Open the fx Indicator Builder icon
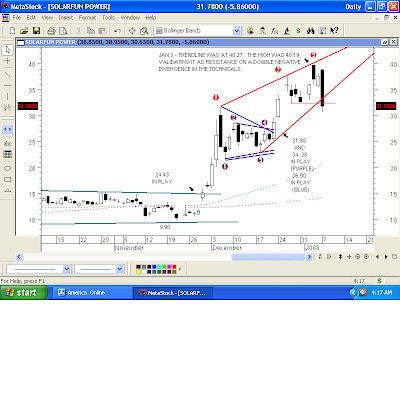This screenshot has width=400, height=400. (x=274, y=31)
